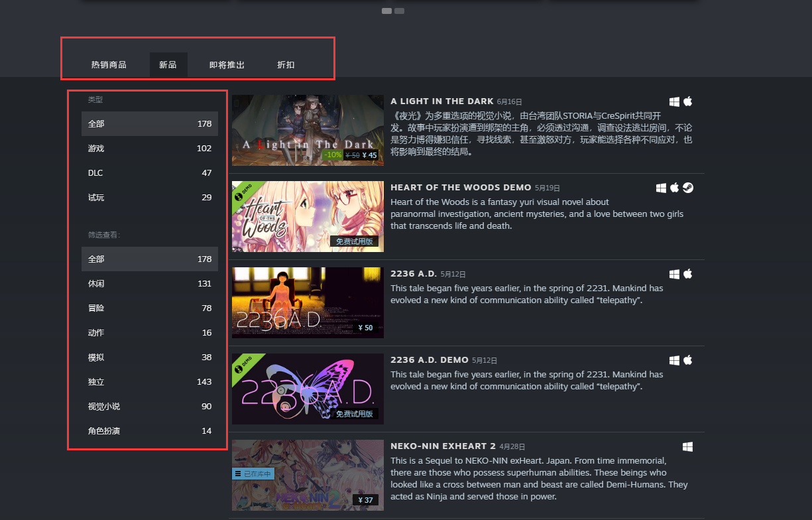Click the ¥37 price on NEKO-NIN exHeart 2
The width and height of the screenshot is (812, 520).
[x=365, y=500]
